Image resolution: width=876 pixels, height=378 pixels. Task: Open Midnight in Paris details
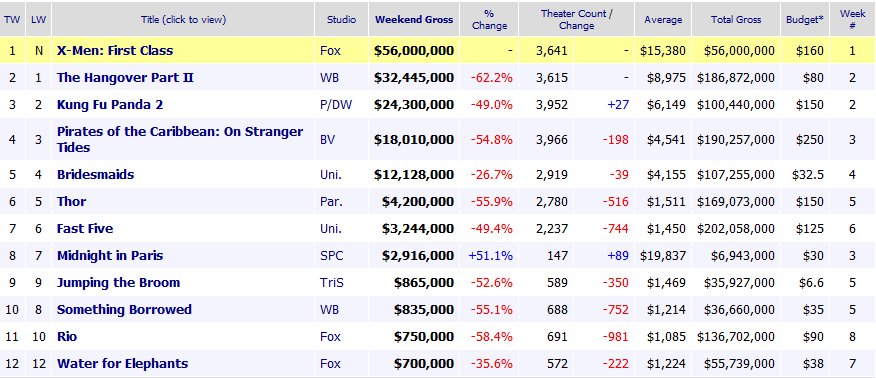pos(110,256)
